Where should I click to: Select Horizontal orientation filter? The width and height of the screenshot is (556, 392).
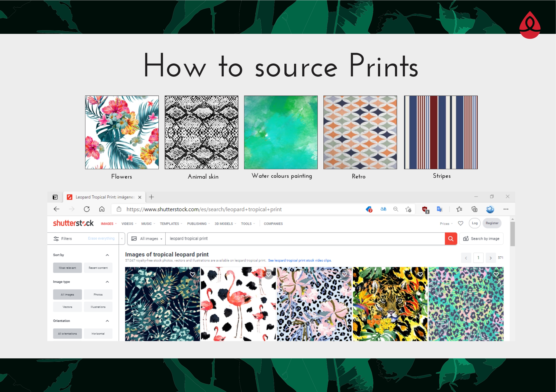(x=98, y=334)
